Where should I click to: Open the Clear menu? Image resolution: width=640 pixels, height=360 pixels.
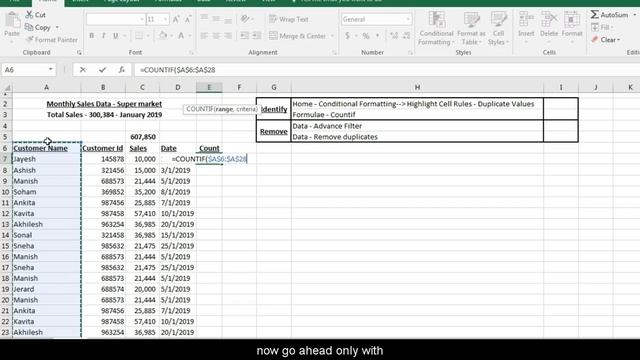606,40
